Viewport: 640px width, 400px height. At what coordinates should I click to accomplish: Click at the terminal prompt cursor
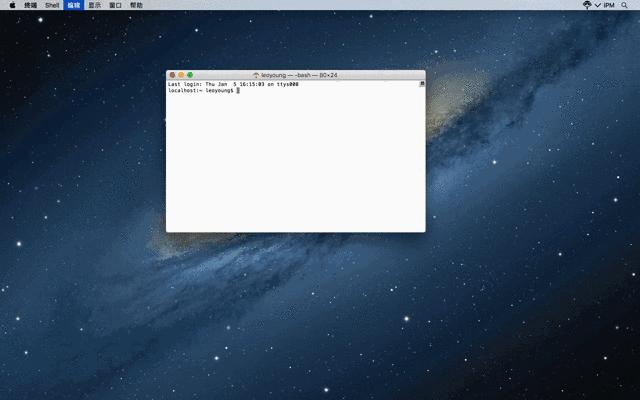click(x=238, y=90)
